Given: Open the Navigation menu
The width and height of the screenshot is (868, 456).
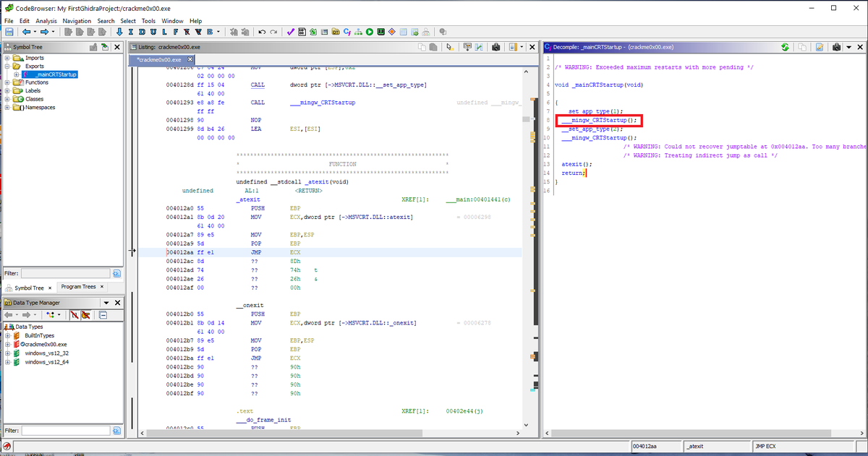Looking at the screenshot, I should click(x=77, y=21).
